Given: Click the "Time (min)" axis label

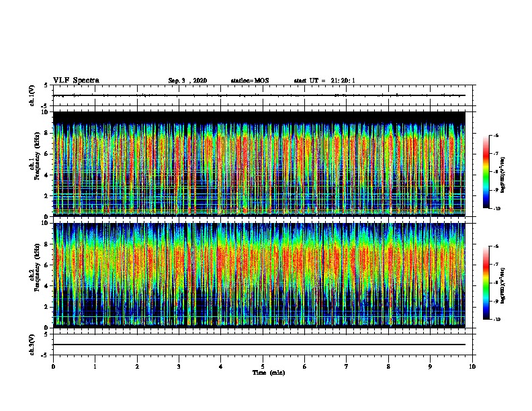Looking at the screenshot, I should tap(269, 373).
